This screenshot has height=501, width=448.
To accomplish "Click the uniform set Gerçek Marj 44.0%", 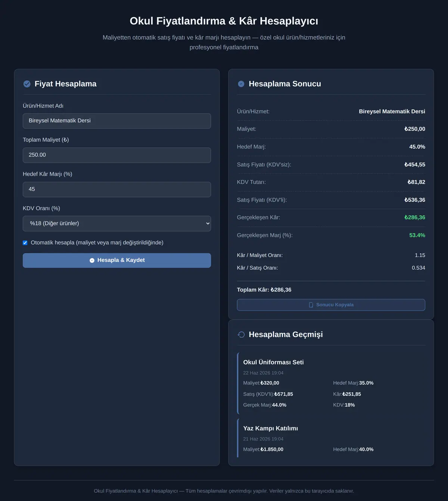I will pos(279,405).
